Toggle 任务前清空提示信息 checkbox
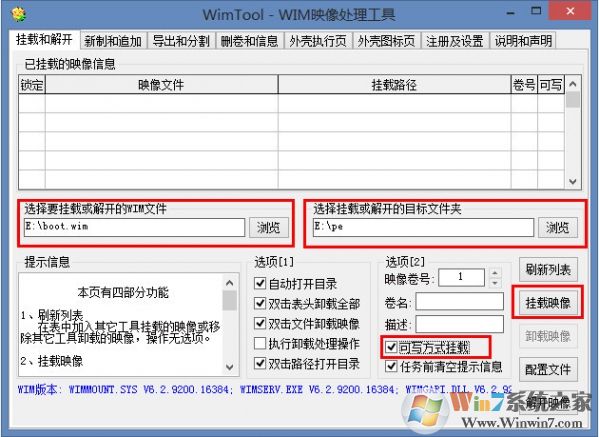This screenshot has width=599, height=437. click(x=391, y=366)
